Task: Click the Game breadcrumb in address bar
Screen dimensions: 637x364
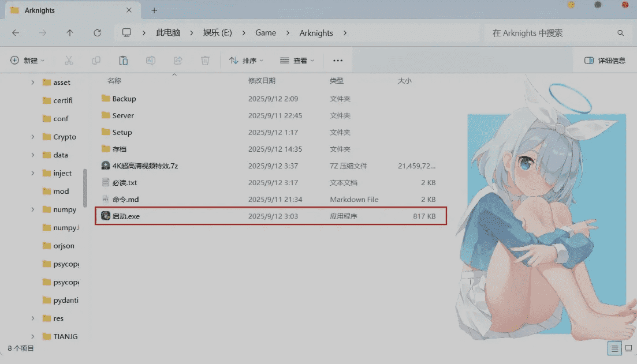Action: [266, 33]
